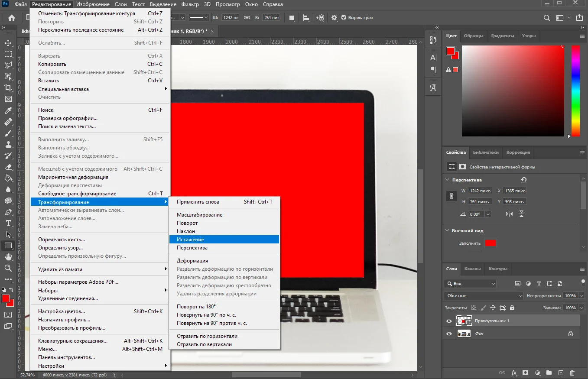Hide the Прямоугольник 1 layer
Viewport: 588px width, 379px height.
[449, 321]
